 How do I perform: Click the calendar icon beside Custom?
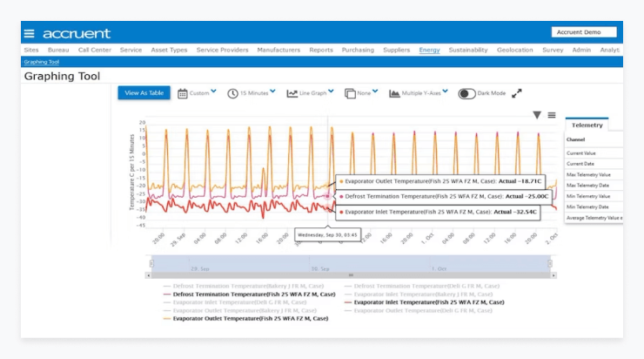tap(183, 94)
